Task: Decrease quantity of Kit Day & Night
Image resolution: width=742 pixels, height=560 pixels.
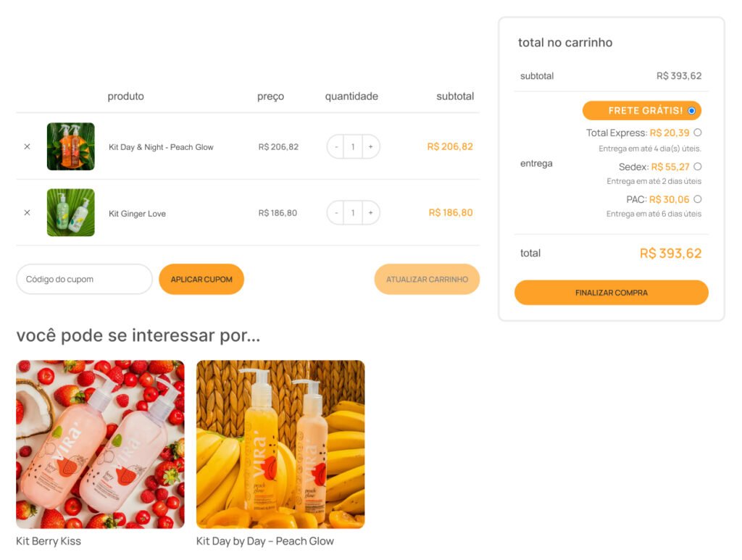Action: (336, 146)
